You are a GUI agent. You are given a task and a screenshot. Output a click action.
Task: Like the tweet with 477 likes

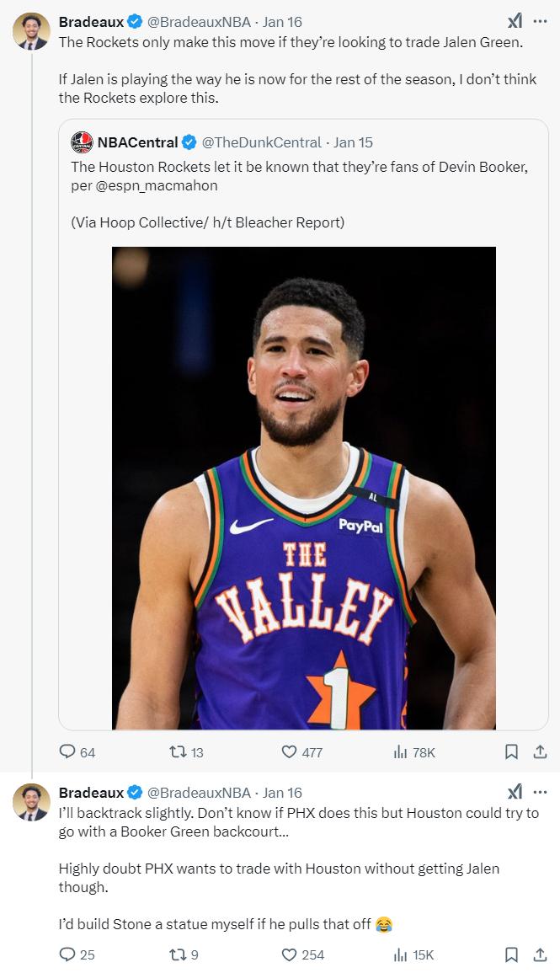pos(290,751)
